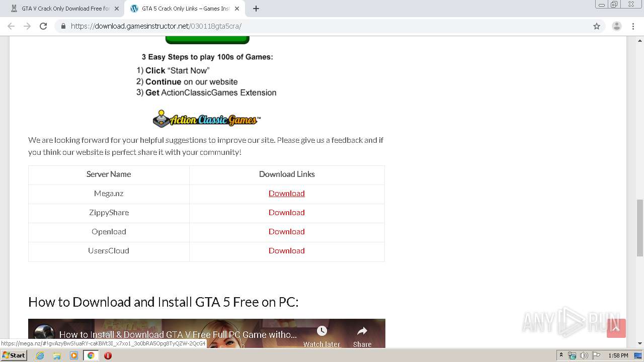Click the Openload Download link

pos(286,232)
